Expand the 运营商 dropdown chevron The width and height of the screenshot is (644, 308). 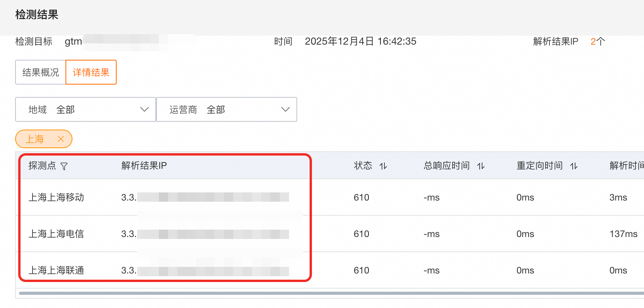pyautogui.click(x=286, y=109)
